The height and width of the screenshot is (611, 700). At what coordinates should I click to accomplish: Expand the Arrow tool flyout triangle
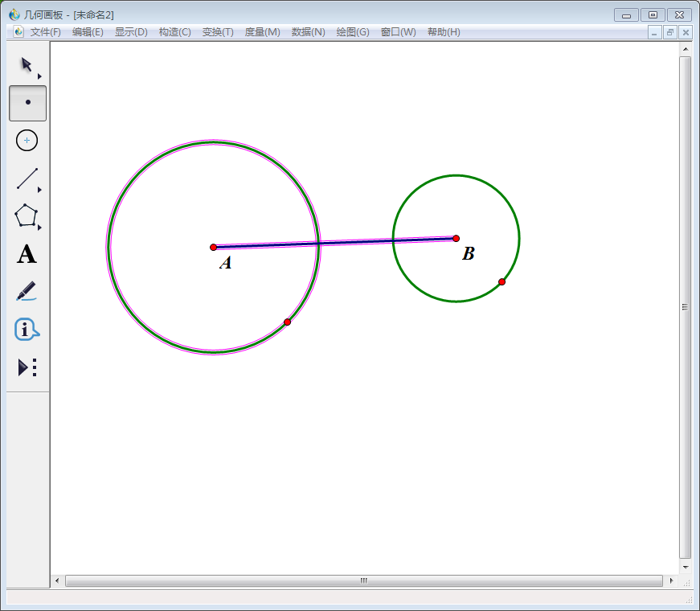[39, 76]
